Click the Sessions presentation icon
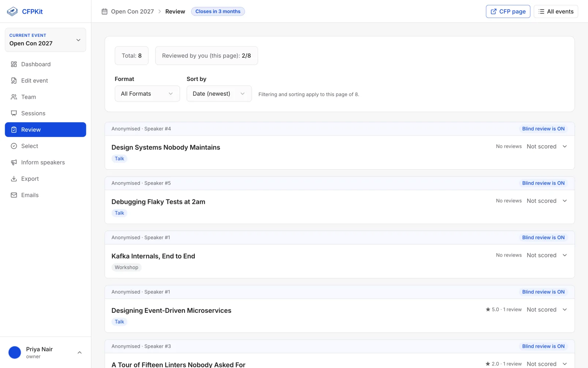 14,113
